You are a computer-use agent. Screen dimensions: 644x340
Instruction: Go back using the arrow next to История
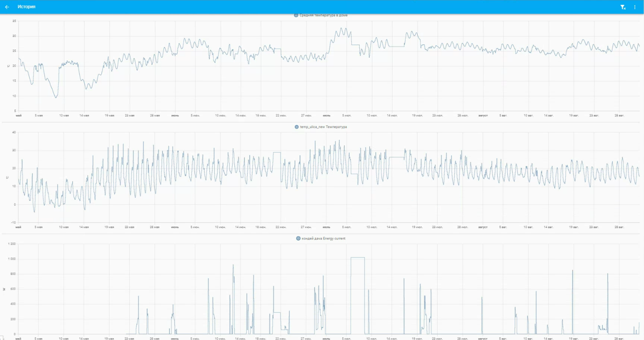coord(7,7)
